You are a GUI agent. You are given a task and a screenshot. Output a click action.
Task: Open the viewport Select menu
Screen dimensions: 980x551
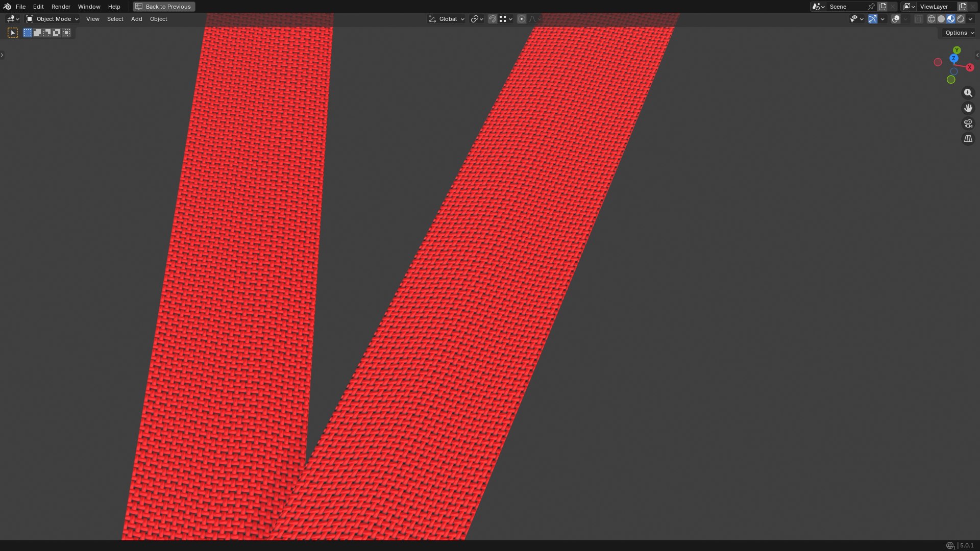pos(115,19)
